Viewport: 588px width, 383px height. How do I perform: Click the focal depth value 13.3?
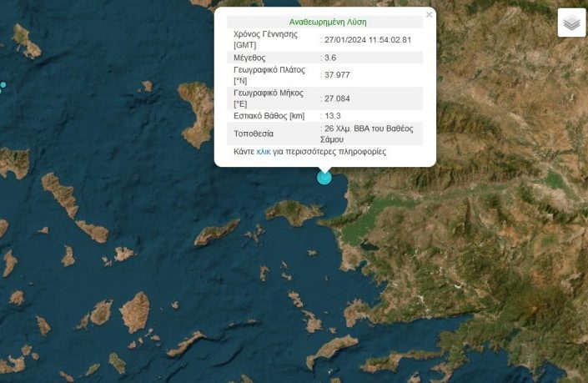(333, 116)
